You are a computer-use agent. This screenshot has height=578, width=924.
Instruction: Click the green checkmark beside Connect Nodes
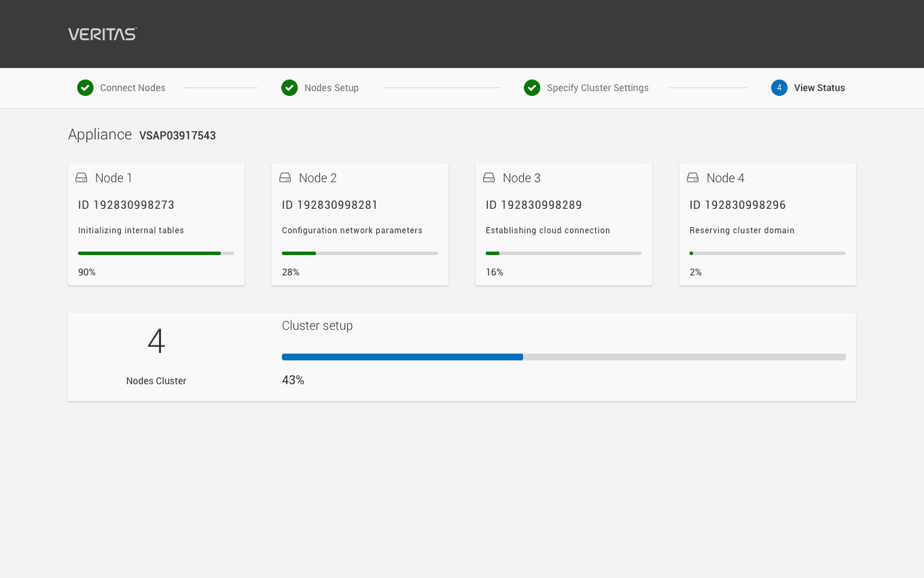pyautogui.click(x=85, y=88)
